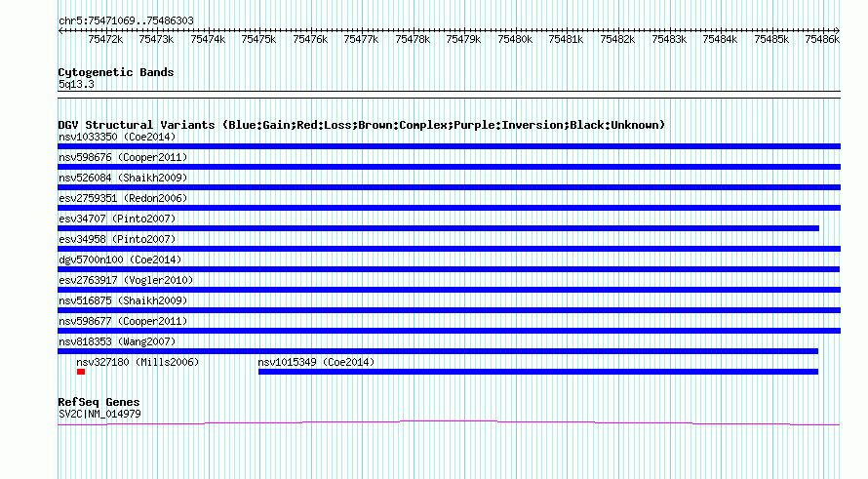This screenshot has height=479, width=868.
Task: Select the nsv516875 blue gain bar
Action: pyautogui.click(x=449, y=310)
